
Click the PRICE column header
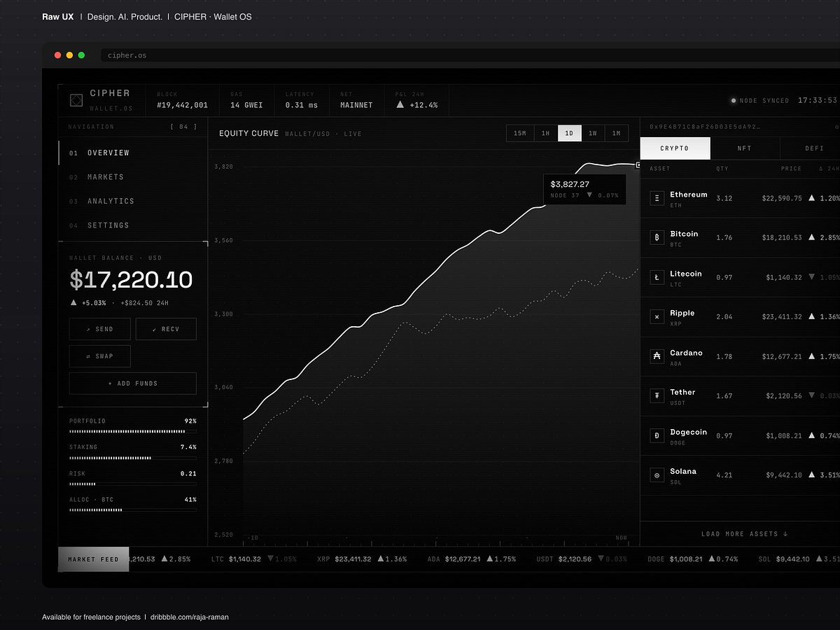click(791, 169)
